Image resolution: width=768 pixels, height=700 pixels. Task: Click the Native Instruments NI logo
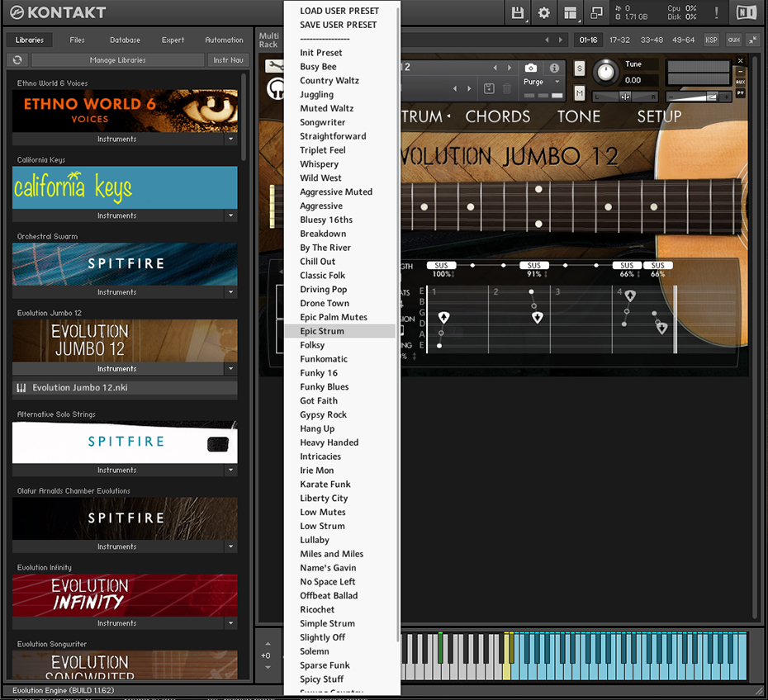coord(747,12)
